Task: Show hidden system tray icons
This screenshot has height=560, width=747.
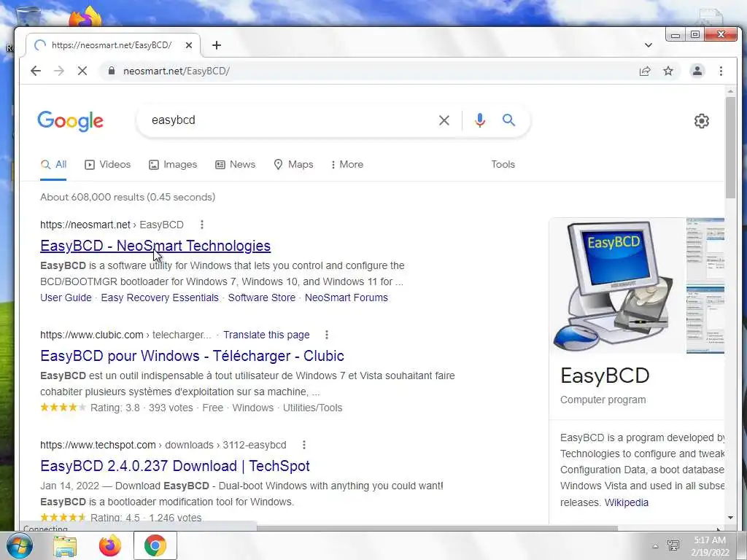Action: (655, 546)
